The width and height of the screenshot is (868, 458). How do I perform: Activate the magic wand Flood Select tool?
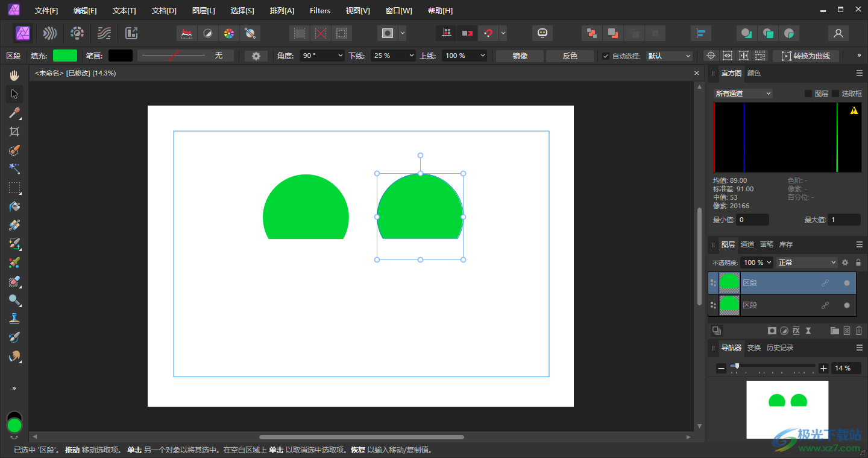pos(14,169)
